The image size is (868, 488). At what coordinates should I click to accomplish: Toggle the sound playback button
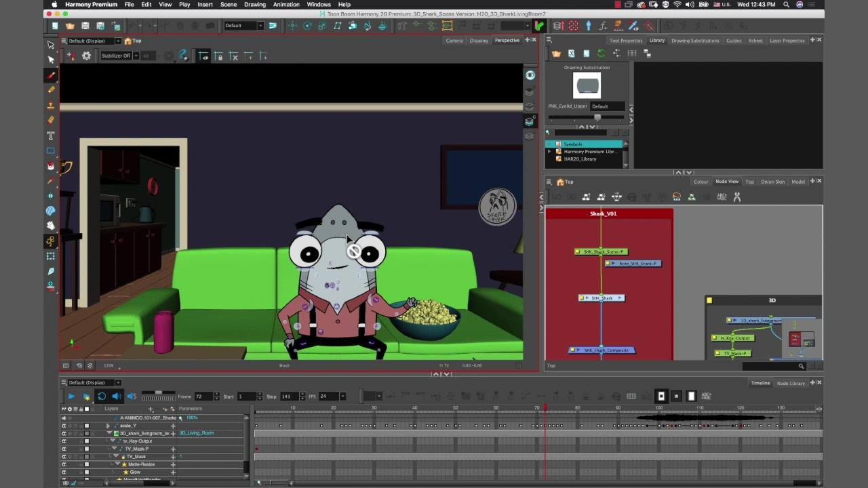117,396
